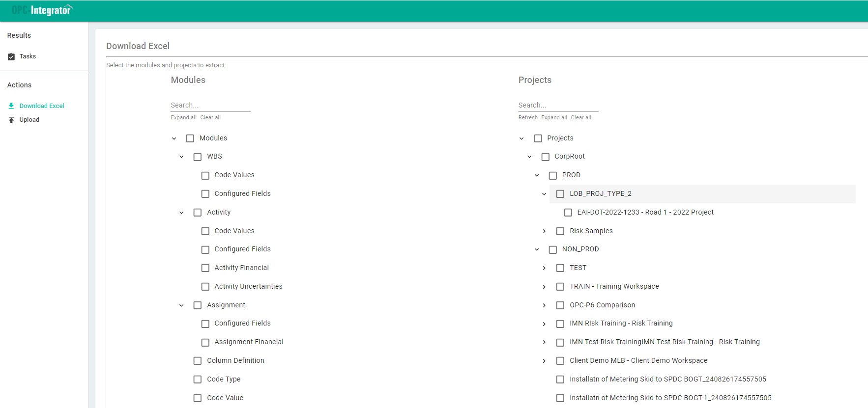Collapse the Activity module node
The height and width of the screenshot is (408, 868).
pos(181,213)
